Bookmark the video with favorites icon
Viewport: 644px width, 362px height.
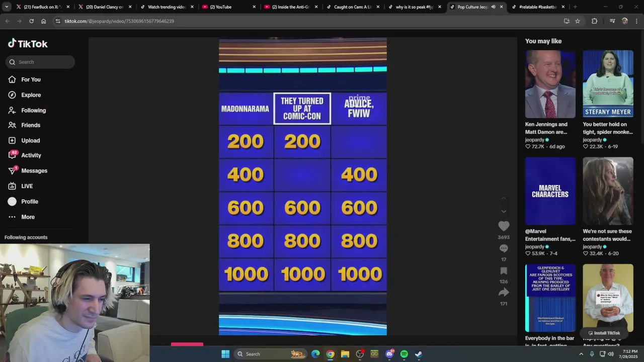click(x=504, y=270)
